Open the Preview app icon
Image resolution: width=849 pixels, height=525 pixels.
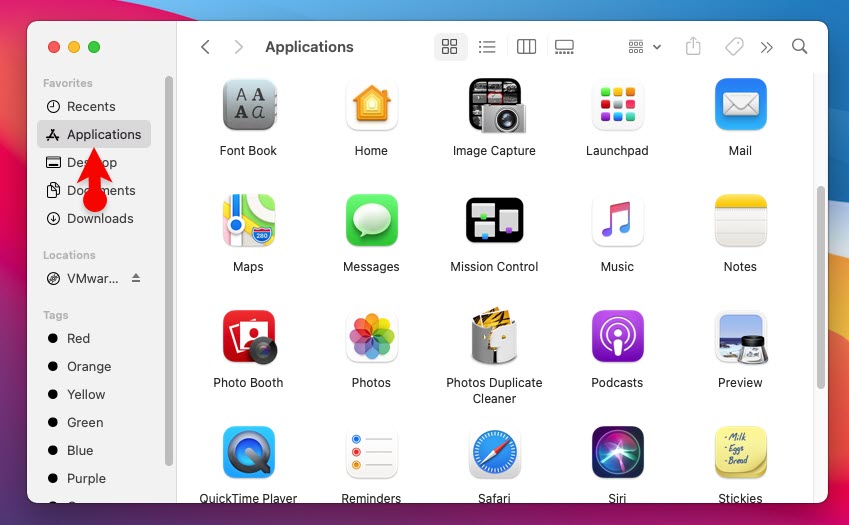[x=740, y=337]
